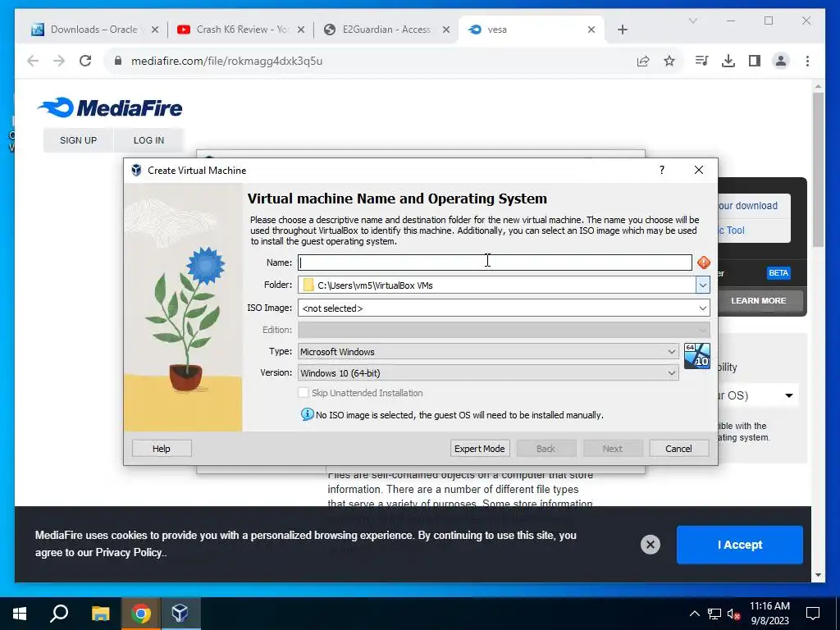Share this page using the share icon
The width and height of the screenshot is (840, 630).
tap(643, 61)
